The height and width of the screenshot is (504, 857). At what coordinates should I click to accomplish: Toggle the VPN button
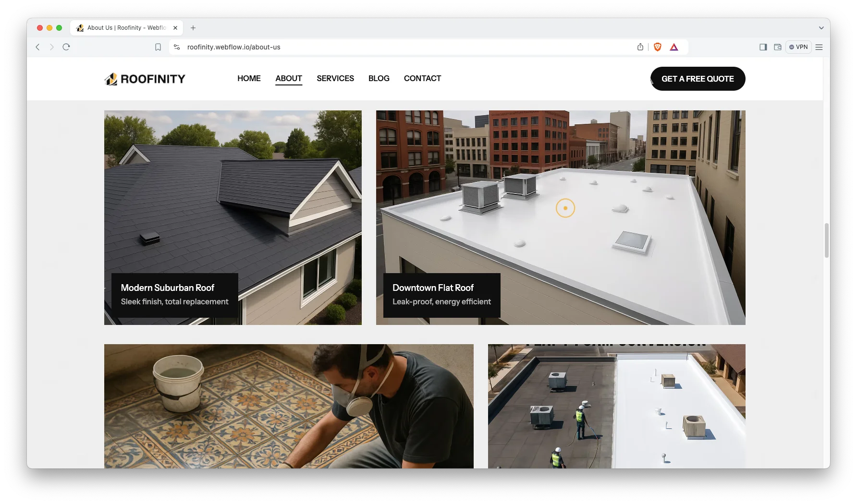tap(798, 47)
